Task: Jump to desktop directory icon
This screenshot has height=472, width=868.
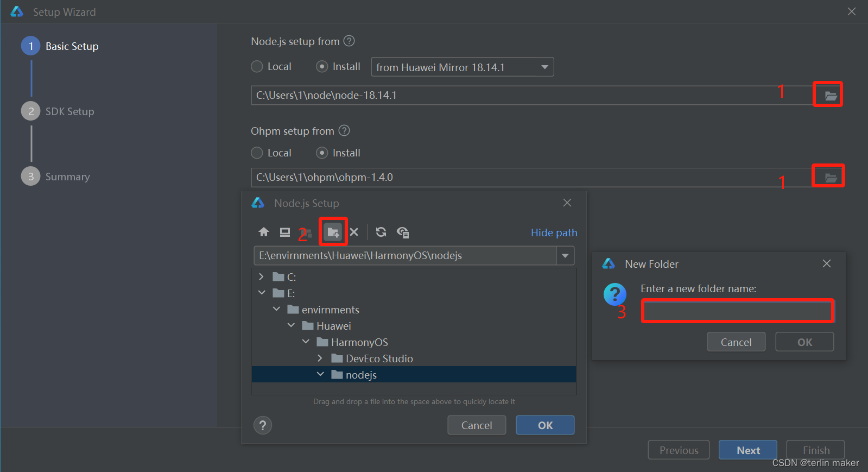Action: click(285, 232)
